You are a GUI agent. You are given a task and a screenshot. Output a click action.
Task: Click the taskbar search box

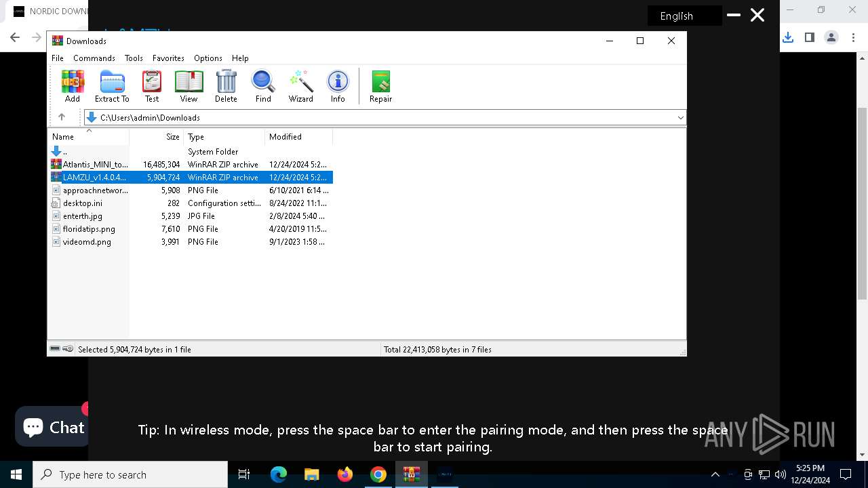[x=130, y=474]
